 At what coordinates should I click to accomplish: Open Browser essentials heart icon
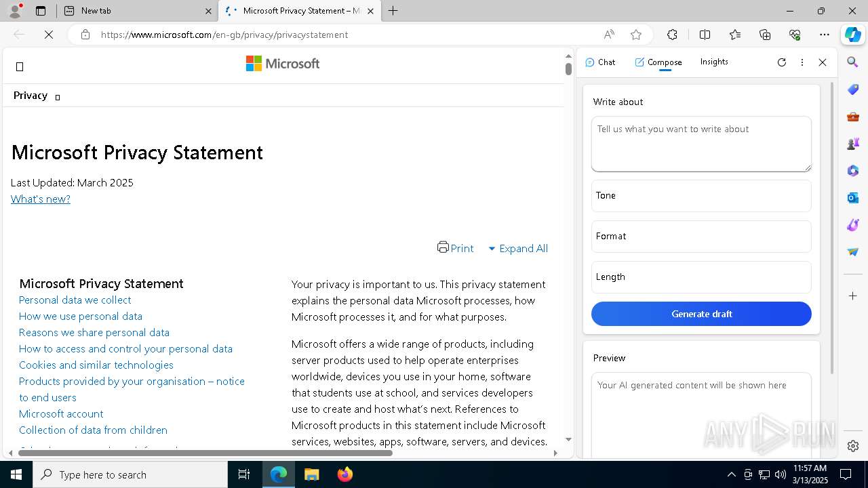coord(795,35)
